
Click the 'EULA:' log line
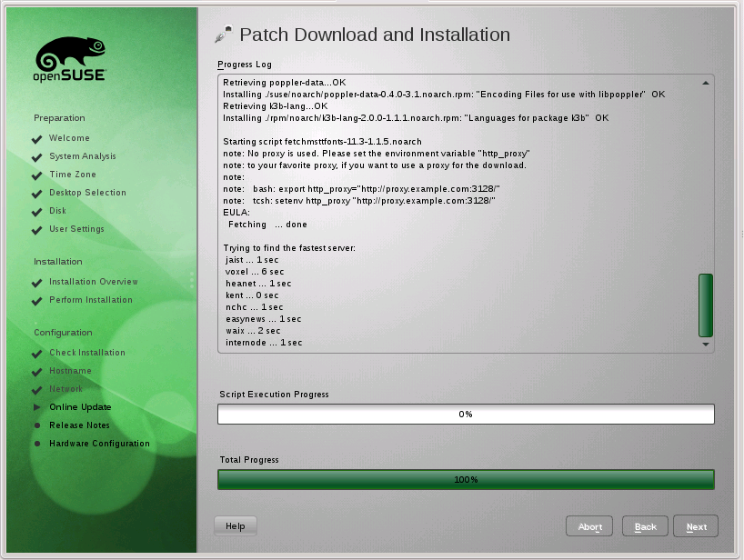click(x=236, y=213)
